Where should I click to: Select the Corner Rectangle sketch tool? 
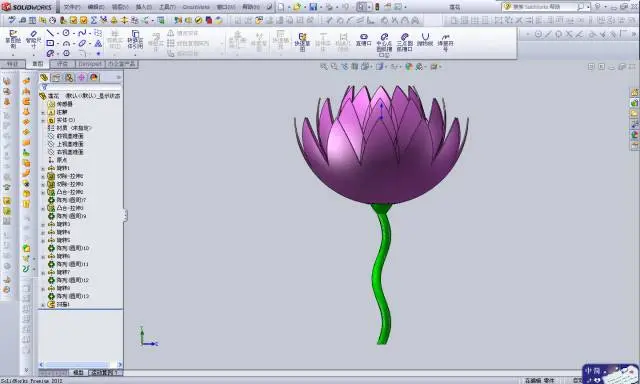point(50,43)
